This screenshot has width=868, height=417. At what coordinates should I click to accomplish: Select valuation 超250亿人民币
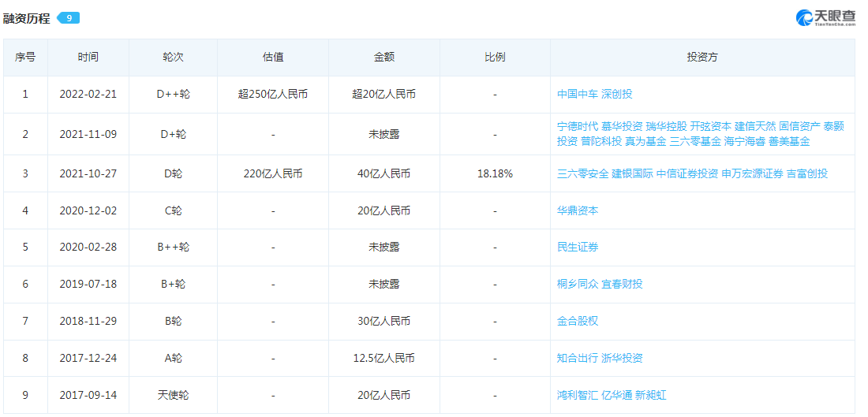pyautogui.click(x=273, y=94)
